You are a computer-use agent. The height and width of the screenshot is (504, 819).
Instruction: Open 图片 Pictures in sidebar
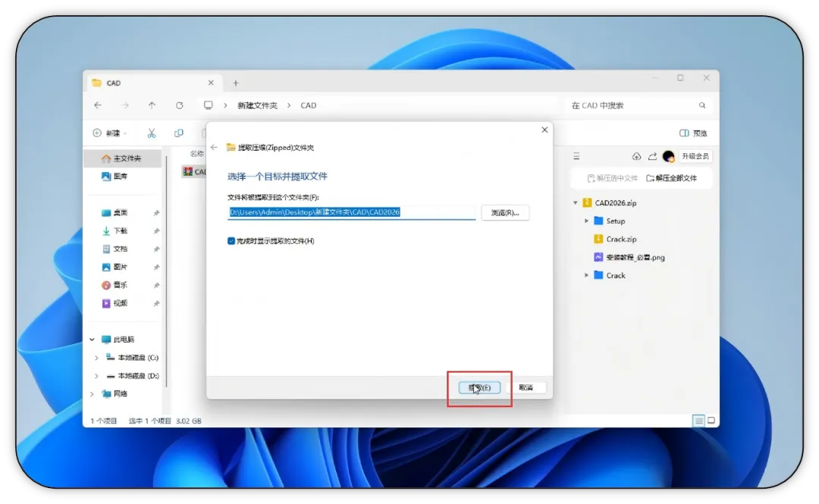(115, 267)
